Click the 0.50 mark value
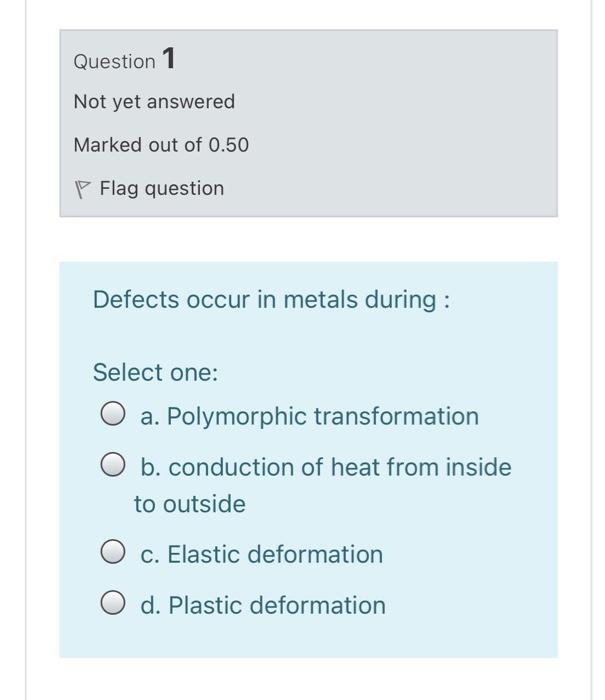 click(x=229, y=145)
